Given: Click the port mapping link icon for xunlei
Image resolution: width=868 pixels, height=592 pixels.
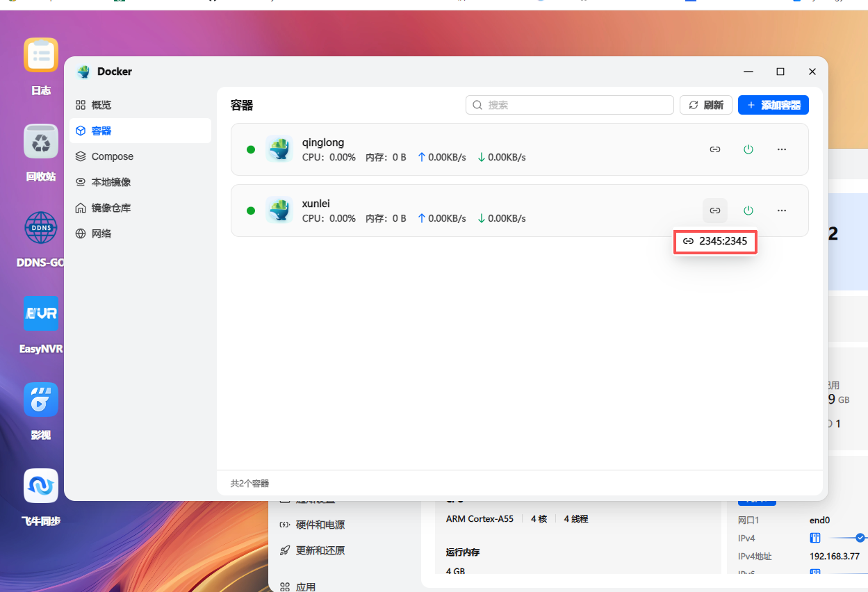Looking at the screenshot, I should pyautogui.click(x=714, y=210).
